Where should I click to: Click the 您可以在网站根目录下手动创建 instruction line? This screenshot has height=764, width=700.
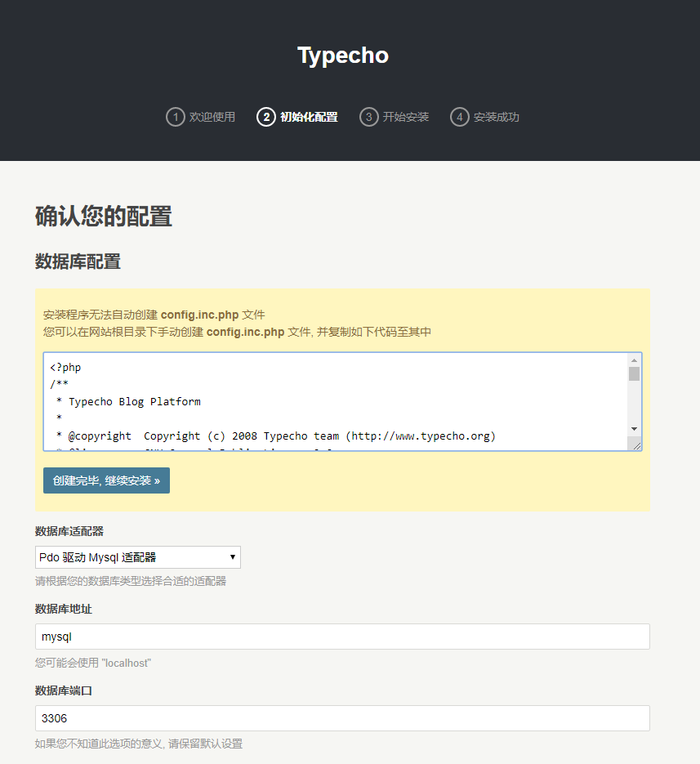(x=237, y=332)
